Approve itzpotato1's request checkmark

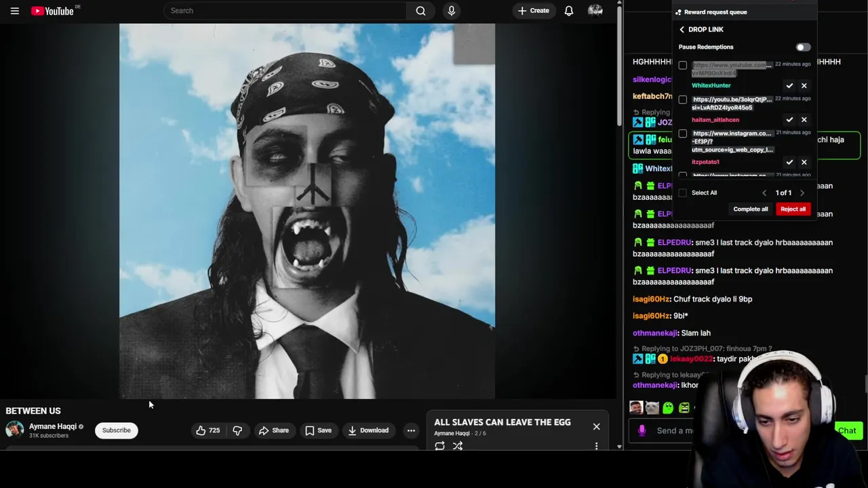tap(789, 162)
